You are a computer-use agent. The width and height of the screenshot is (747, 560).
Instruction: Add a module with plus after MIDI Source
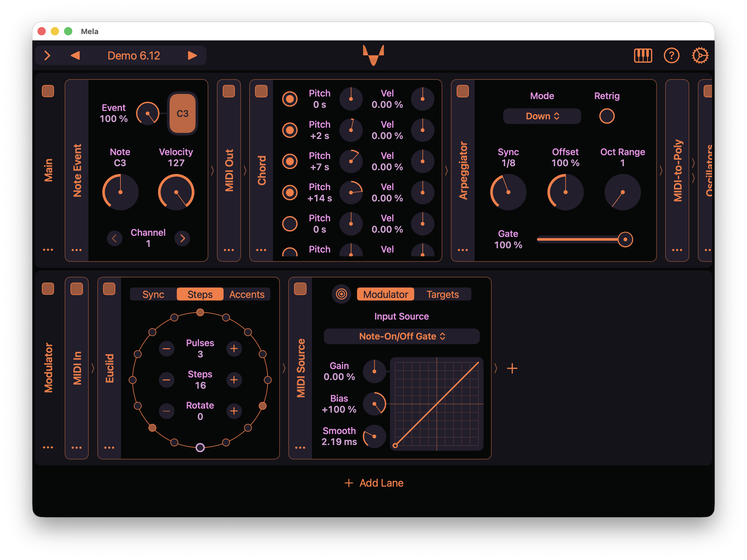click(x=512, y=368)
